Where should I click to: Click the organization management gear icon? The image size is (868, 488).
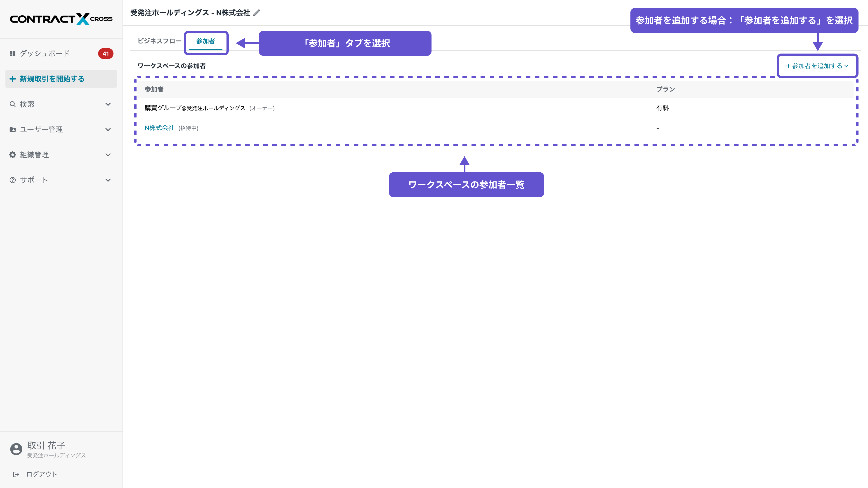pyautogui.click(x=12, y=155)
